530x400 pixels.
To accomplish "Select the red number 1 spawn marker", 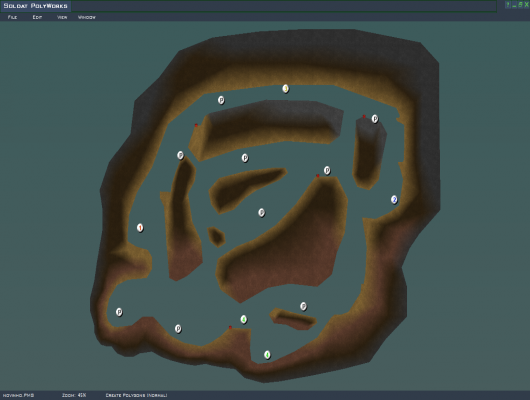I will 140,228.
